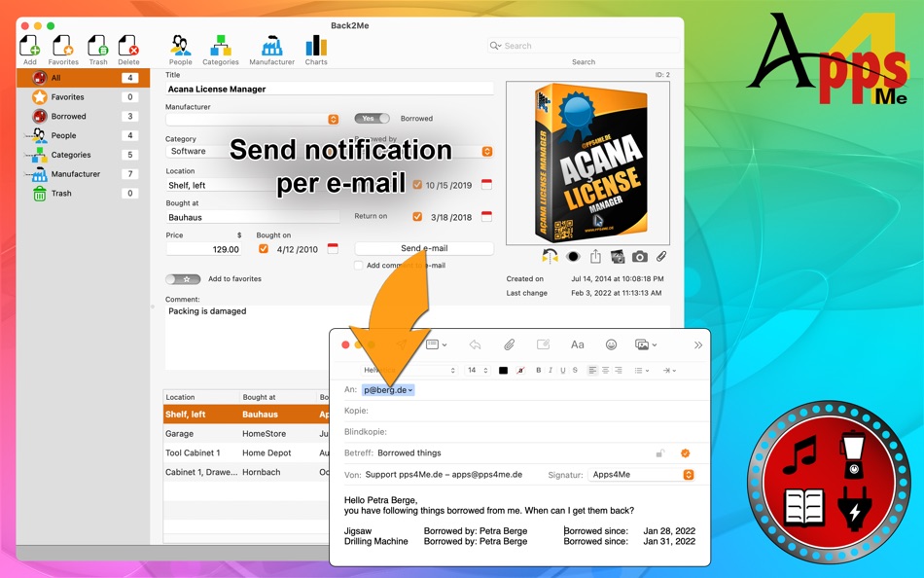The image size is (924, 578).
Task: Click the camera icon under the product picture
Action: click(x=640, y=257)
